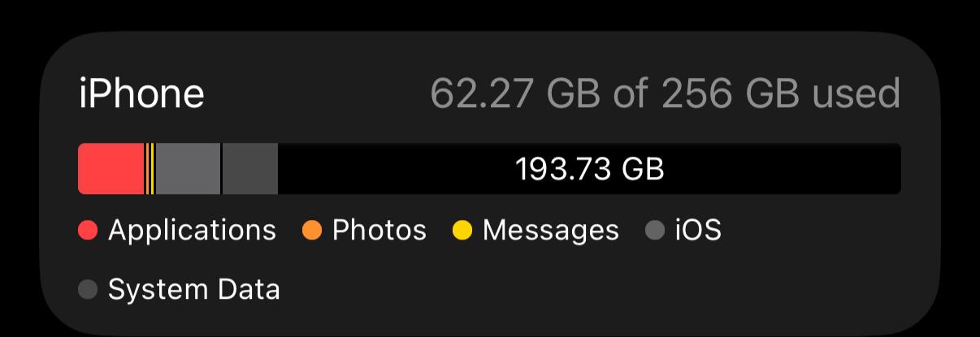
Task: Select the thin yellow Messages bar segment
Action: click(152, 169)
